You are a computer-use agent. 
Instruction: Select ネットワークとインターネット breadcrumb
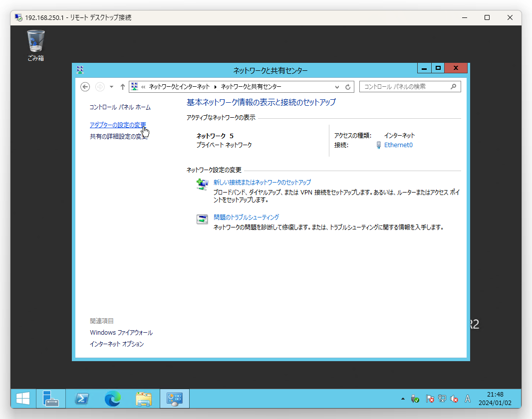tap(179, 87)
